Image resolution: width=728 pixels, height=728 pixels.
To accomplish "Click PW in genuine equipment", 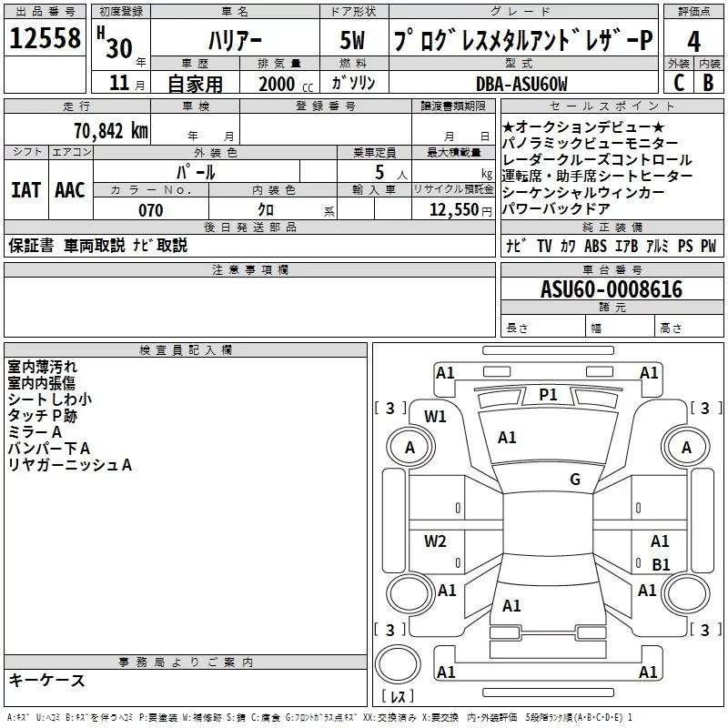I will click(709, 246).
